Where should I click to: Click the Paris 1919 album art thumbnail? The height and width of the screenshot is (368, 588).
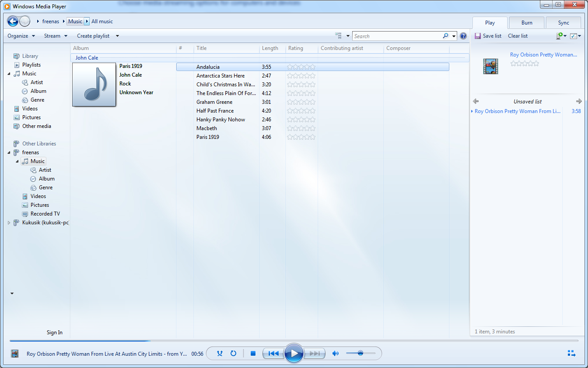[x=94, y=85]
